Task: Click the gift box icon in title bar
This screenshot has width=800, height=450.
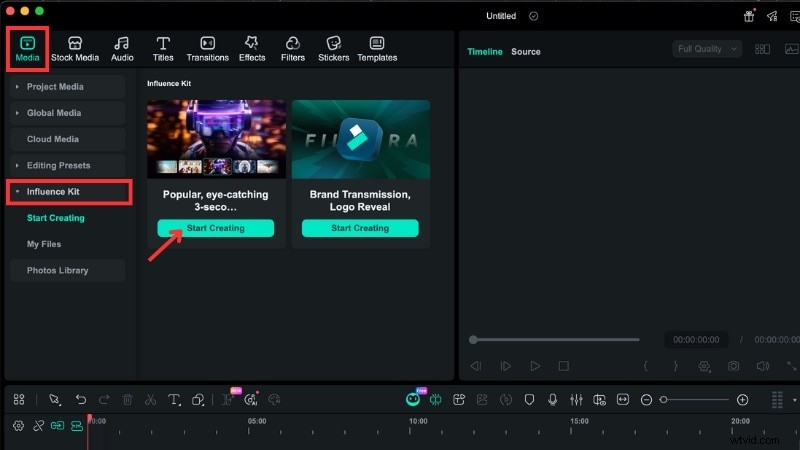Action: (748, 16)
